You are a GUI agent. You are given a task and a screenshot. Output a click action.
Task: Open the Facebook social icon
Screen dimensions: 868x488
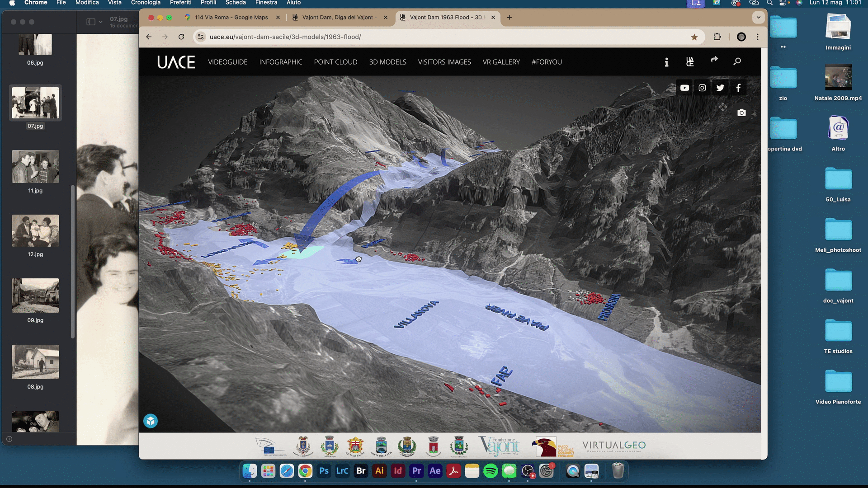click(738, 88)
